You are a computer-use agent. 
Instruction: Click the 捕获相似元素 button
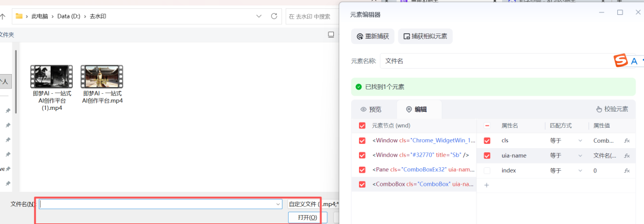(x=426, y=36)
